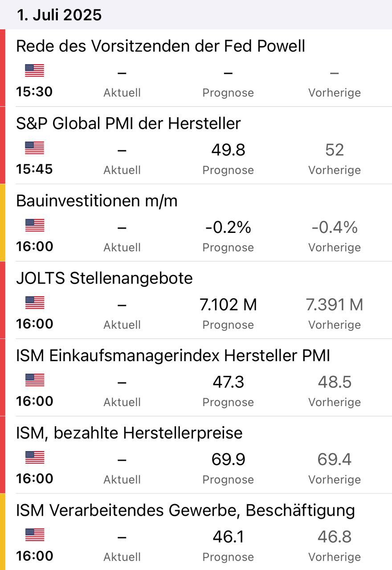392x570 pixels.
Task: Tap previous value 52 for S&P PMI
Action: pos(334,150)
